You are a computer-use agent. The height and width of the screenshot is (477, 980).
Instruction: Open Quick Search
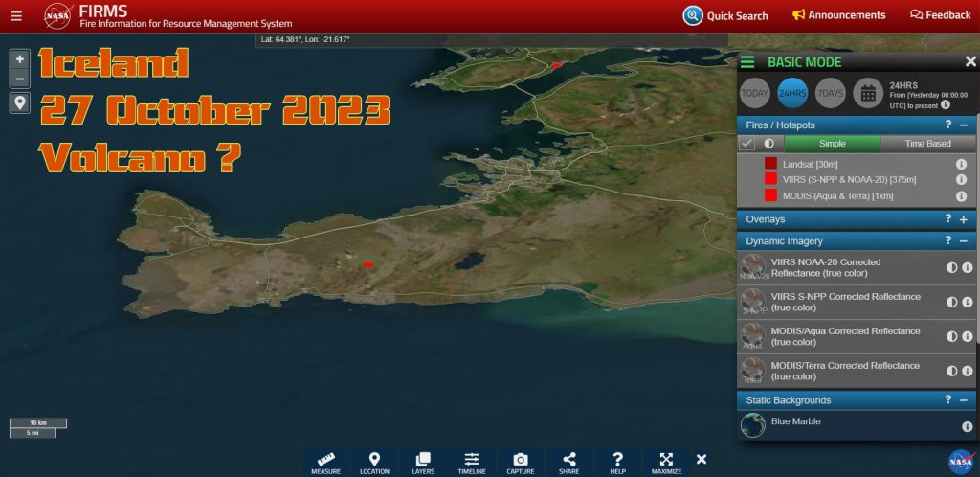click(x=726, y=15)
